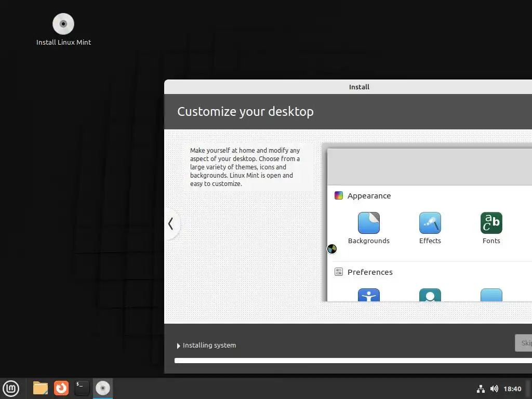Open the volume tray icon
The height and width of the screenshot is (399, 532).
(495, 389)
